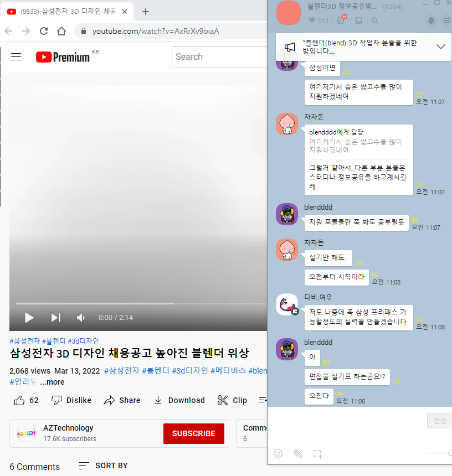Select message '오진다'

point(319,396)
